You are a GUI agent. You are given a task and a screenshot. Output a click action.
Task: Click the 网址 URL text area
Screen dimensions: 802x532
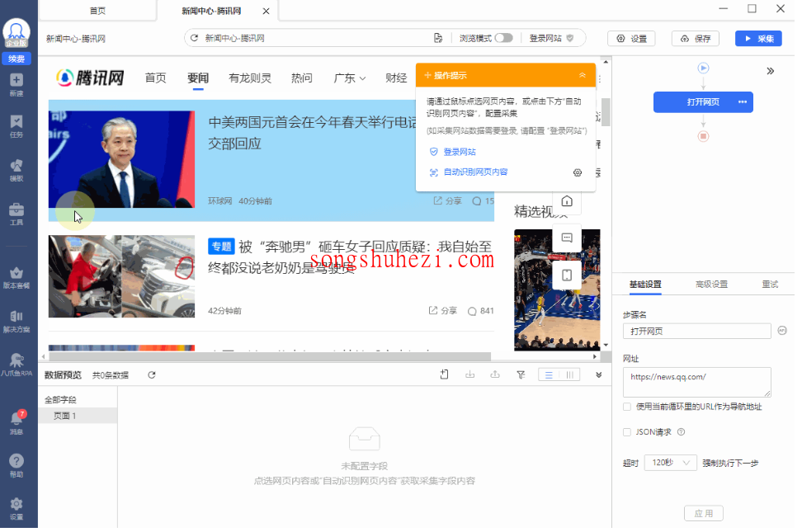pyautogui.click(x=696, y=382)
